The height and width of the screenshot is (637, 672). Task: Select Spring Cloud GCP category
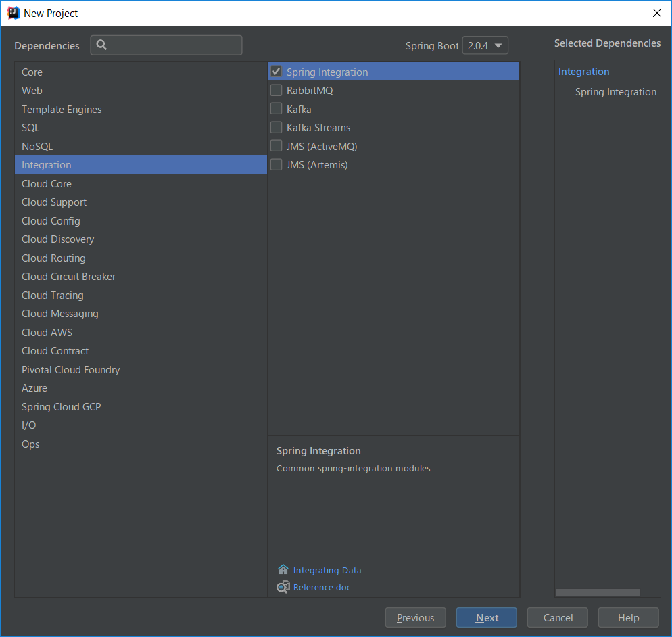click(x=141, y=407)
